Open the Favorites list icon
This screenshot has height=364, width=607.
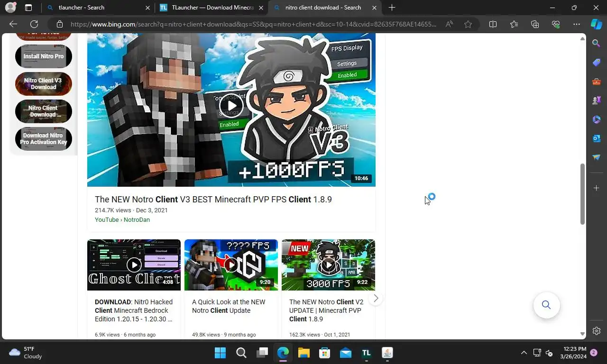pos(514,24)
